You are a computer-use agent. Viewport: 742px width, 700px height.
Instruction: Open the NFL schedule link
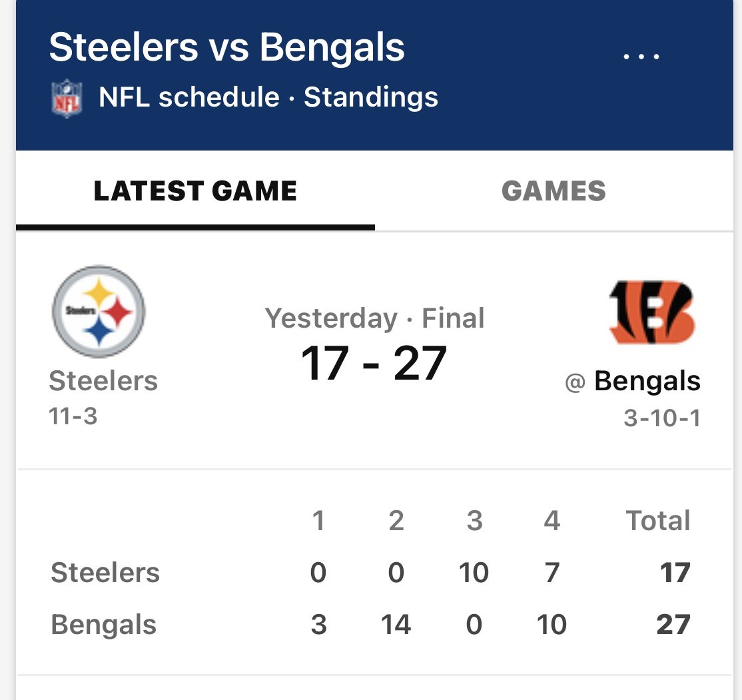coord(188,97)
